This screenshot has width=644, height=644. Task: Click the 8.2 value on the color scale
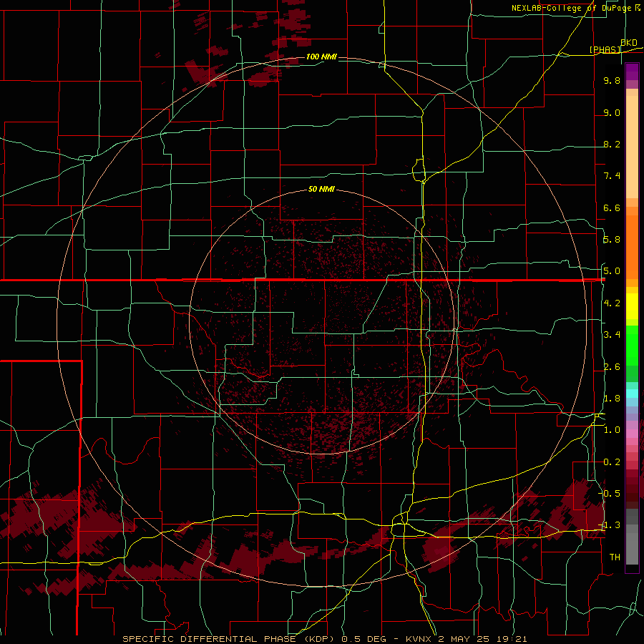612,145
